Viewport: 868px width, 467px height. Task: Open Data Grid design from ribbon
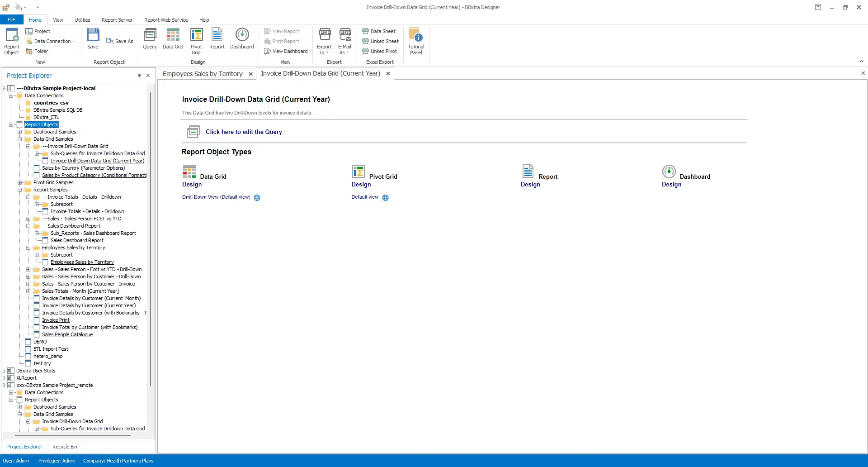173,39
